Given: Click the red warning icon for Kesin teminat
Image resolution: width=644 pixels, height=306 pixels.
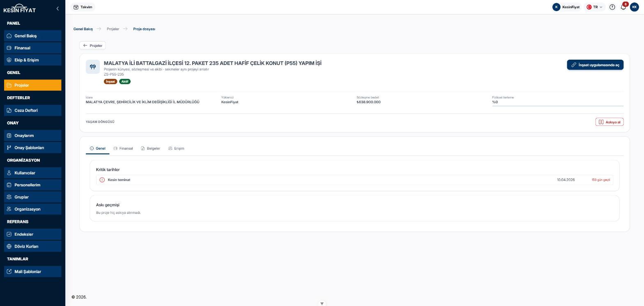Looking at the screenshot, I should point(102,180).
